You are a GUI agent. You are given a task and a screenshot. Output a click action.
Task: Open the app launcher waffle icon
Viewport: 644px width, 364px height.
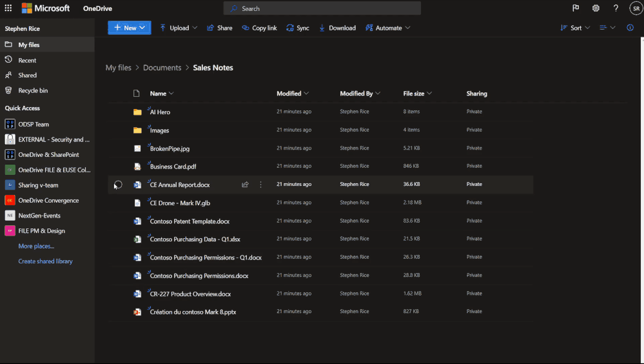point(8,8)
